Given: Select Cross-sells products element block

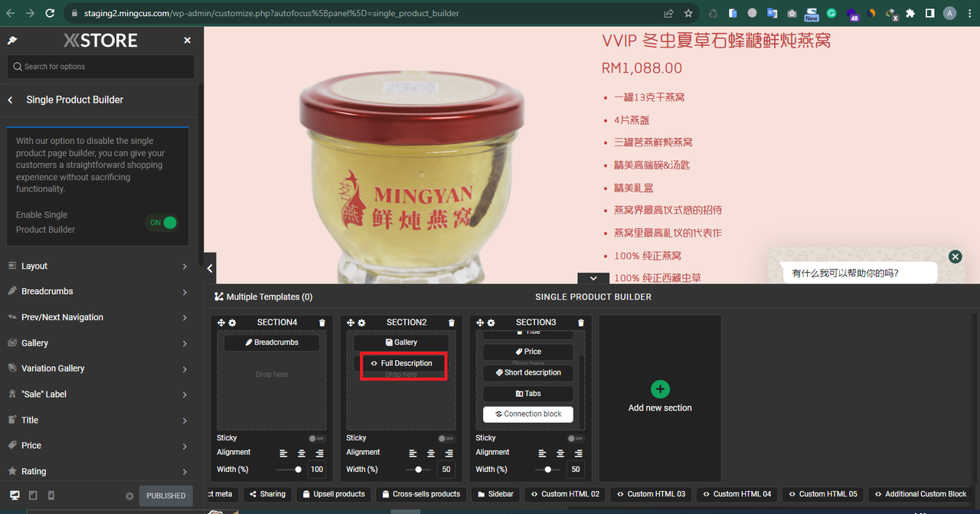Looking at the screenshot, I should 421,494.
